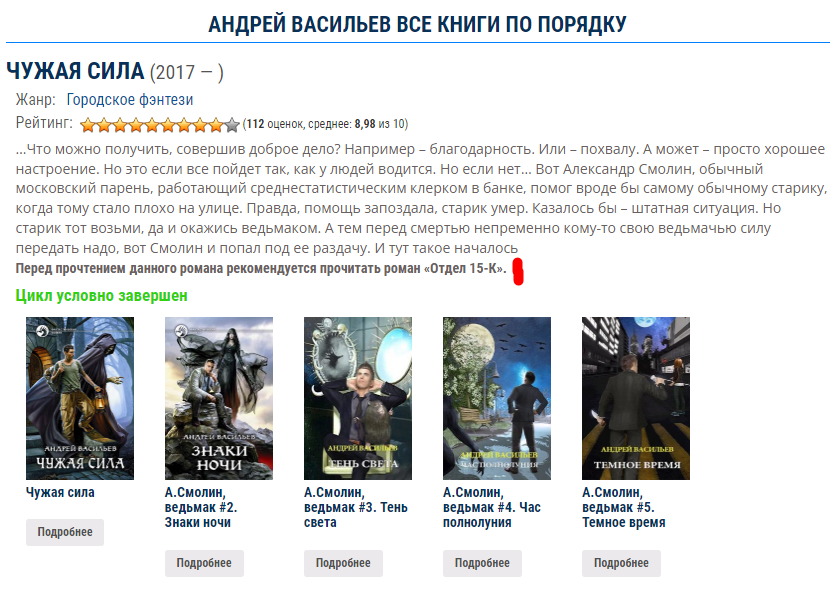
Task: Open the Темное время book cover
Action: (636, 398)
